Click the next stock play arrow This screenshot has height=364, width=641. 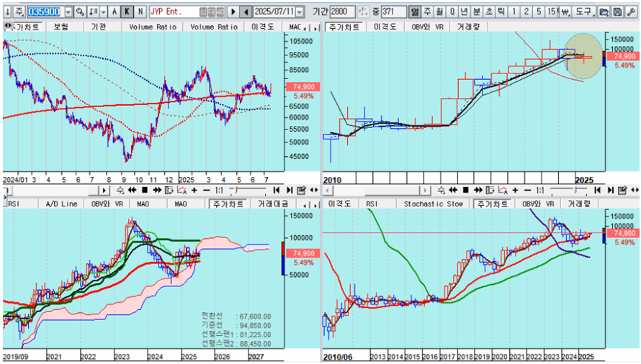[233, 12]
